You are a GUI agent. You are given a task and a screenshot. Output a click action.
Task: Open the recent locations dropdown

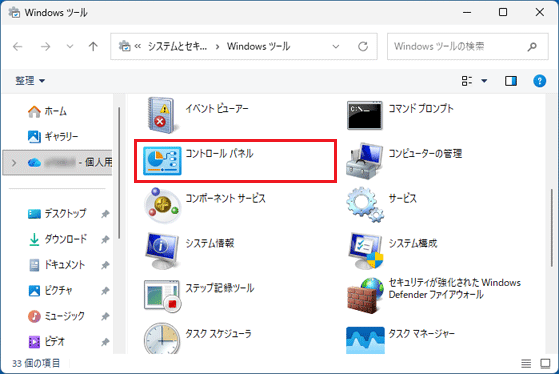pos(70,46)
